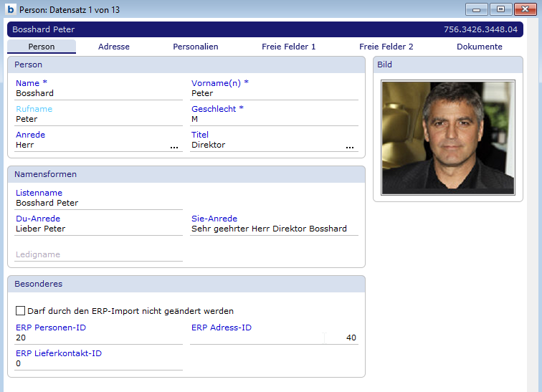The image size is (542, 392).
Task: Click the app logo icon in title bar
Action: click(11, 10)
